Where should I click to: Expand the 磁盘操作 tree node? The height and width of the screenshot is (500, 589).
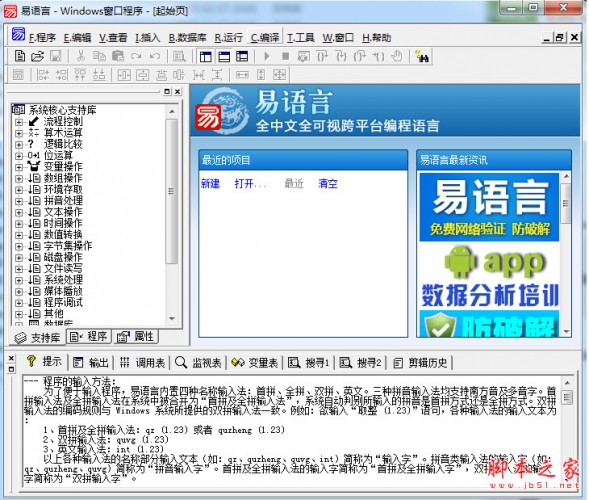pos(18,258)
